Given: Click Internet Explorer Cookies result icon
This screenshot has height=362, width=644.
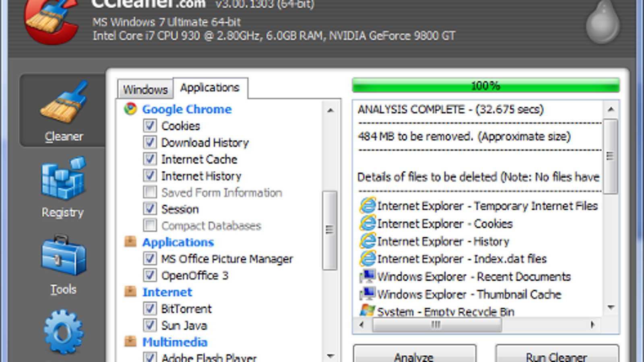Looking at the screenshot, I should (x=367, y=223).
